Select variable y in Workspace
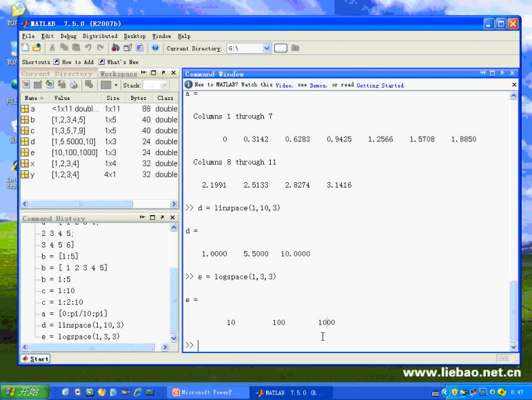 pyautogui.click(x=99, y=174)
